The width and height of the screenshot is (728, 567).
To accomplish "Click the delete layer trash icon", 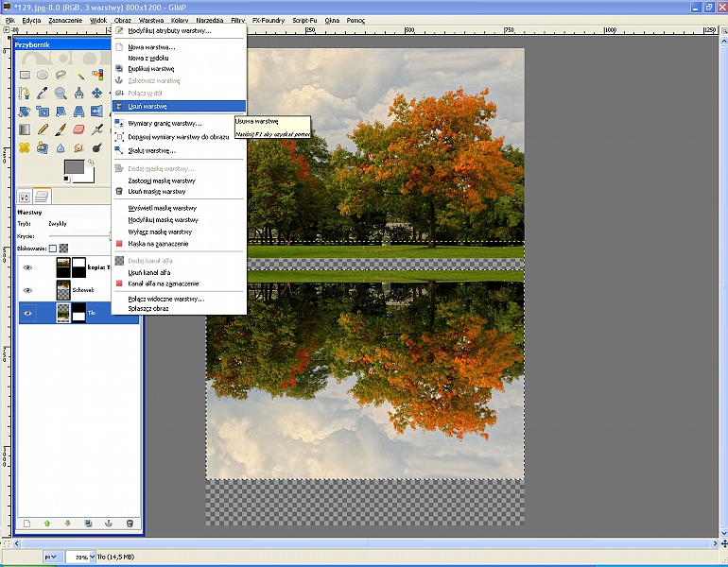I will pyautogui.click(x=130, y=523).
